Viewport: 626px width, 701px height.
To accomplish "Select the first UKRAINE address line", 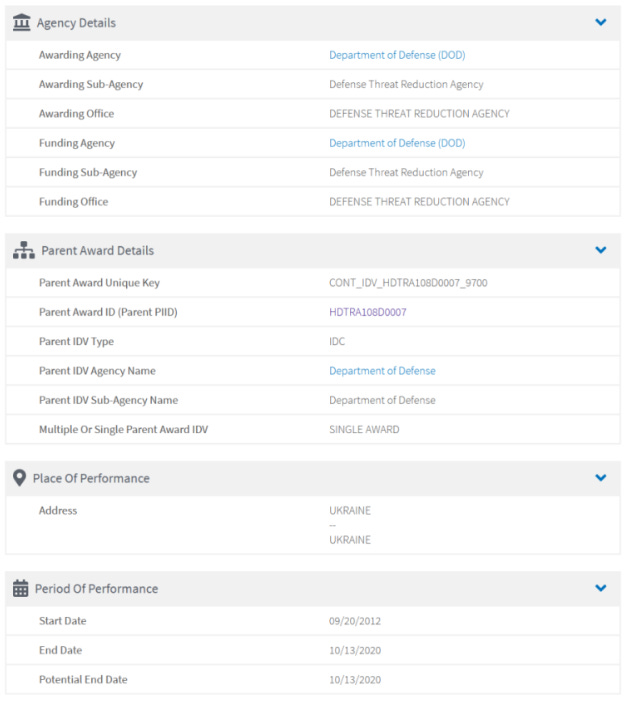I will coord(350,511).
